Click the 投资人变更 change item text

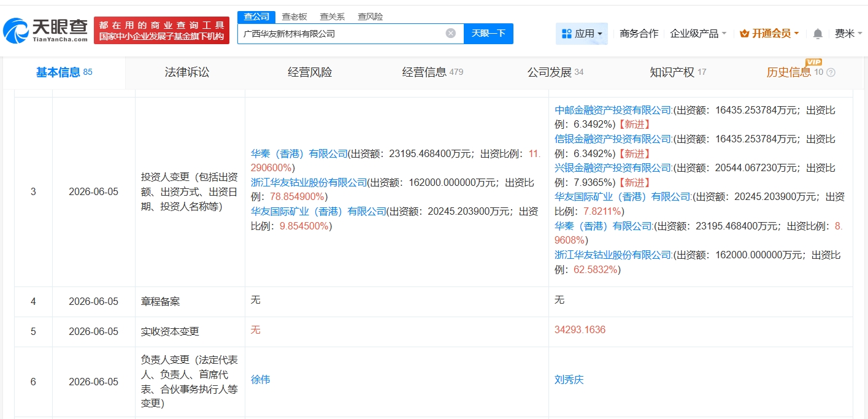click(x=190, y=192)
